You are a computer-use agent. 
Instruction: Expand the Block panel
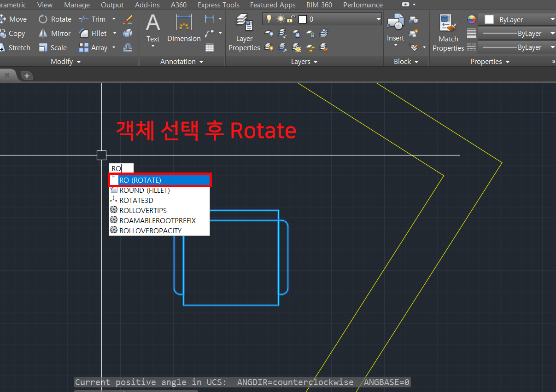(x=406, y=62)
